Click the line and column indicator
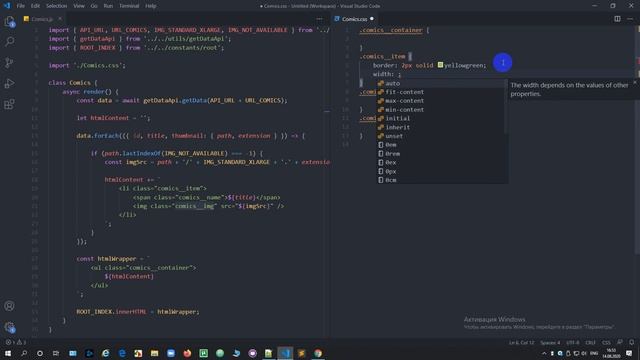The image size is (640, 360). [x=521, y=342]
